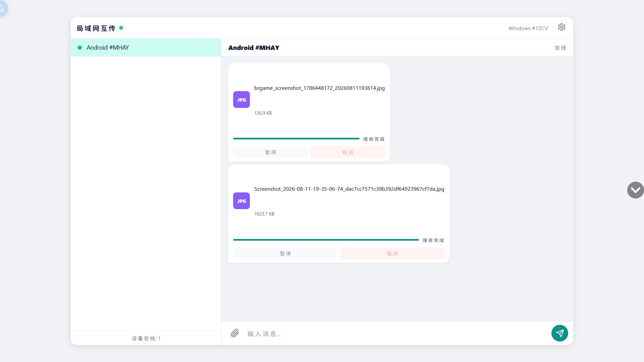Viewport: 644px width, 362px height.
Task: Click the paperclip attach file icon
Action: click(235, 333)
